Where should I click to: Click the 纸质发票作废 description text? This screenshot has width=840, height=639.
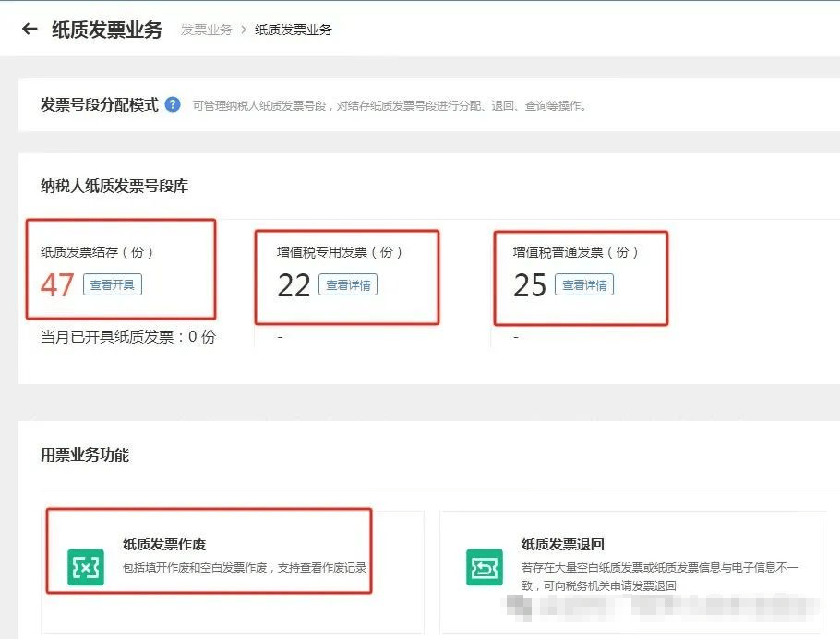pyautogui.click(x=245, y=567)
